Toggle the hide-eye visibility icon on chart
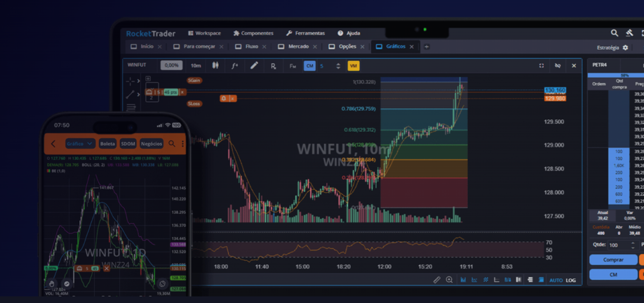 tap(557, 65)
